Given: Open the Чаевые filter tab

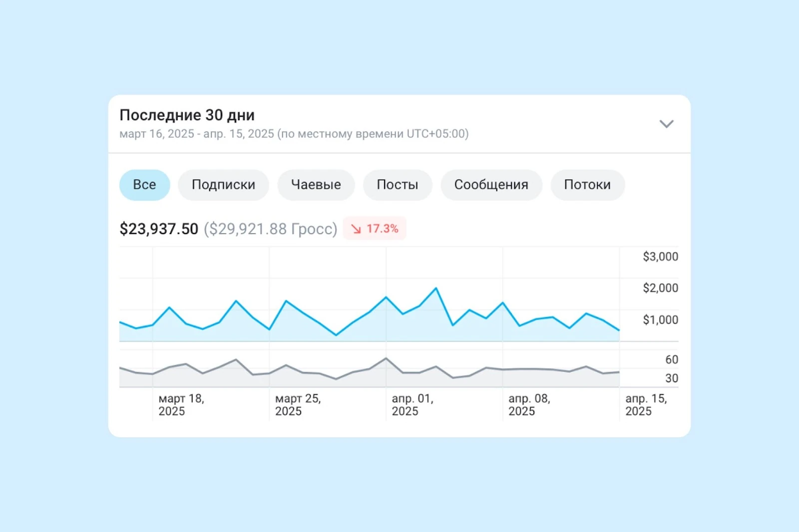Looking at the screenshot, I should 316,185.
